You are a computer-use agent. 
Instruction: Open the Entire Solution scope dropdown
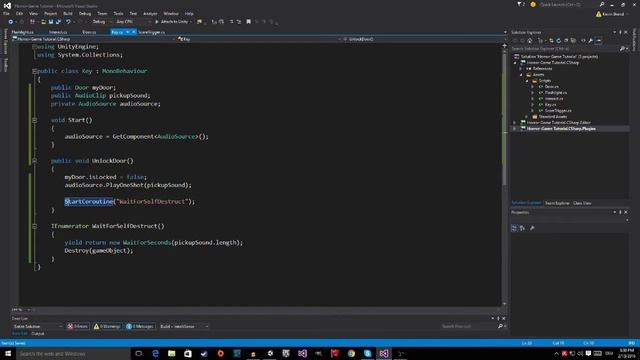point(38,326)
